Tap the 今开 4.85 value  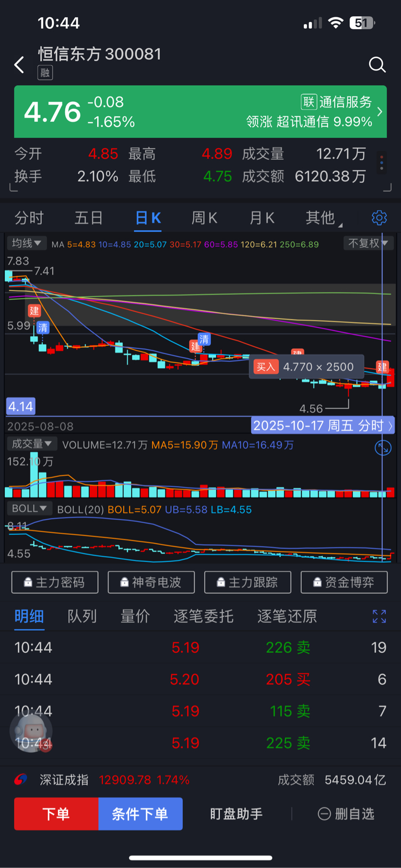[103, 154]
